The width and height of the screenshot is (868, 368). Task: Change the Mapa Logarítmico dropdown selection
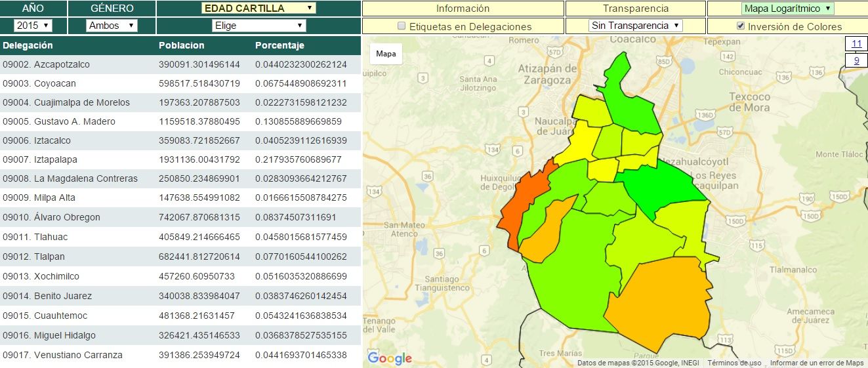tap(787, 9)
